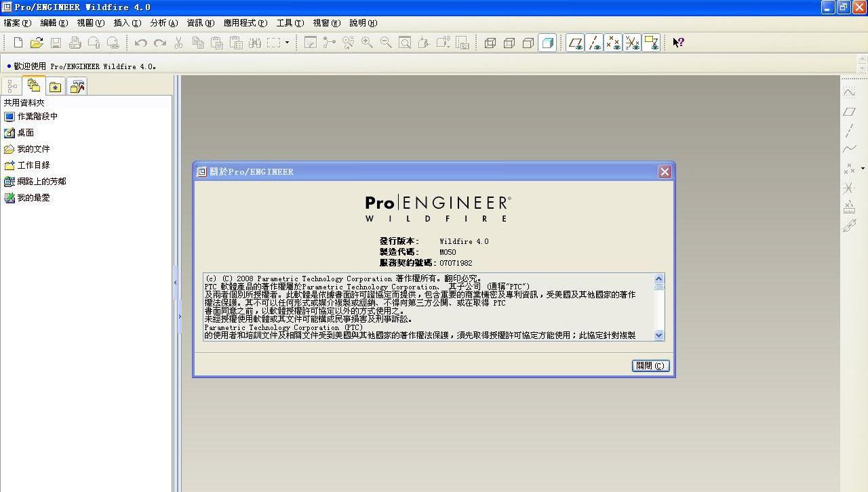Click the lower navigator expand arrow handle
Viewport: 868px width, 492px height.
(x=180, y=316)
